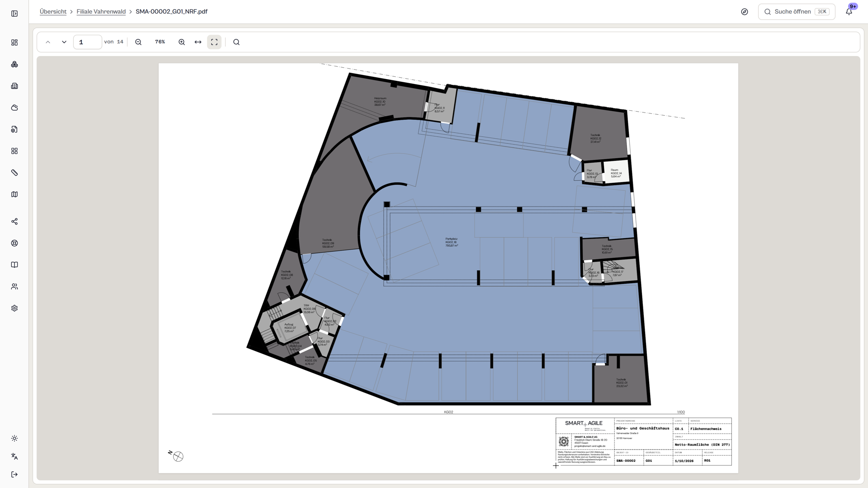
Task: Go to next PDF page arrow
Action: 64,42
